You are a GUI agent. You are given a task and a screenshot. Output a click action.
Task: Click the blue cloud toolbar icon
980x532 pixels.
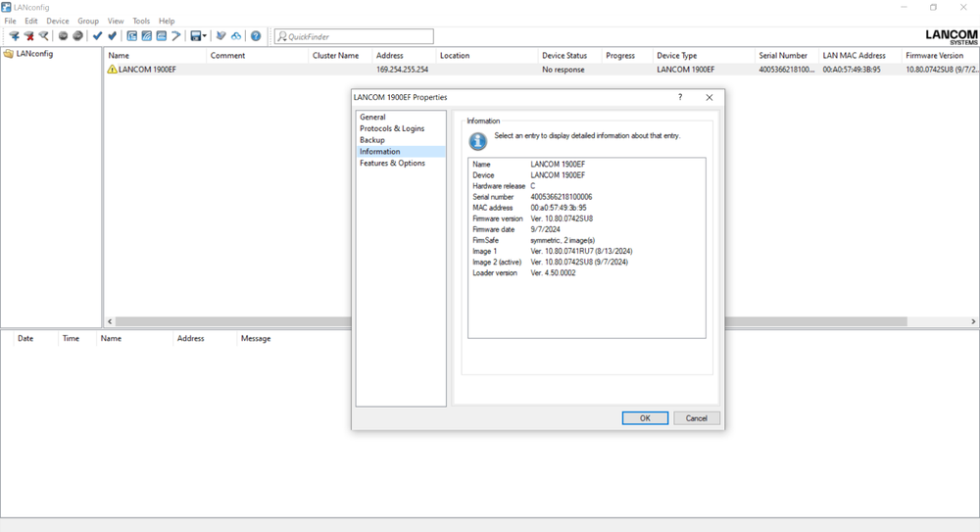235,36
